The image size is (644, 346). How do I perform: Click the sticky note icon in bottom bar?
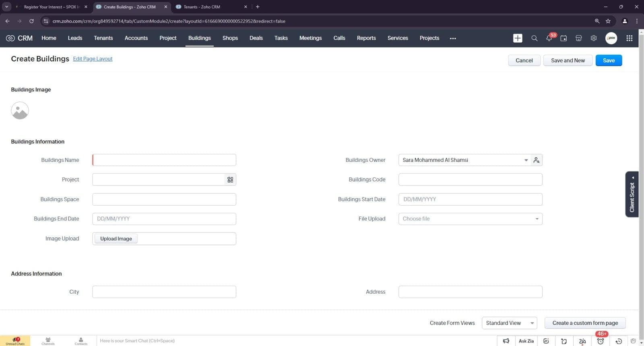click(x=564, y=341)
